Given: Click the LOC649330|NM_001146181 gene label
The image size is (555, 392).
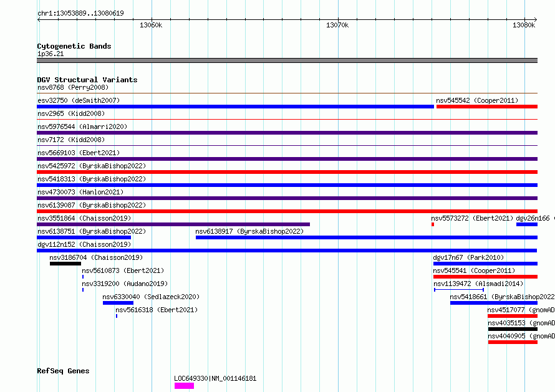Looking at the screenshot, I should (215, 378).
